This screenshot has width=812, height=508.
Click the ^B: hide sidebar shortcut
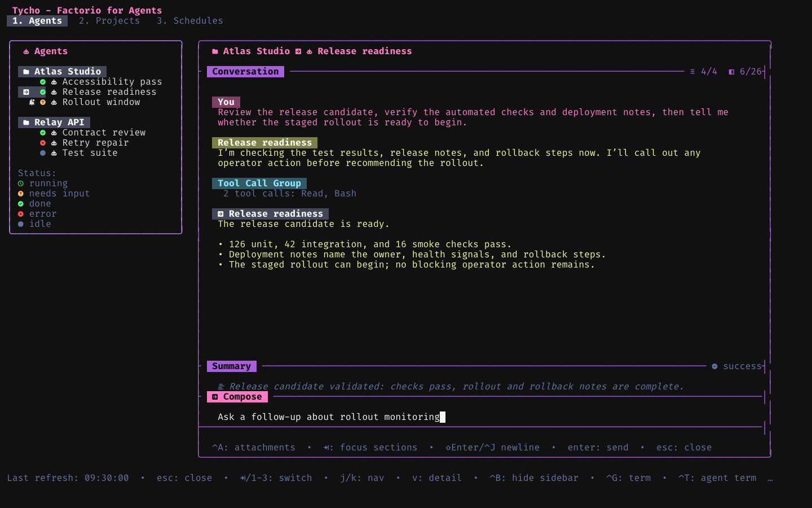pyautogui.click(x=534, y=478)
